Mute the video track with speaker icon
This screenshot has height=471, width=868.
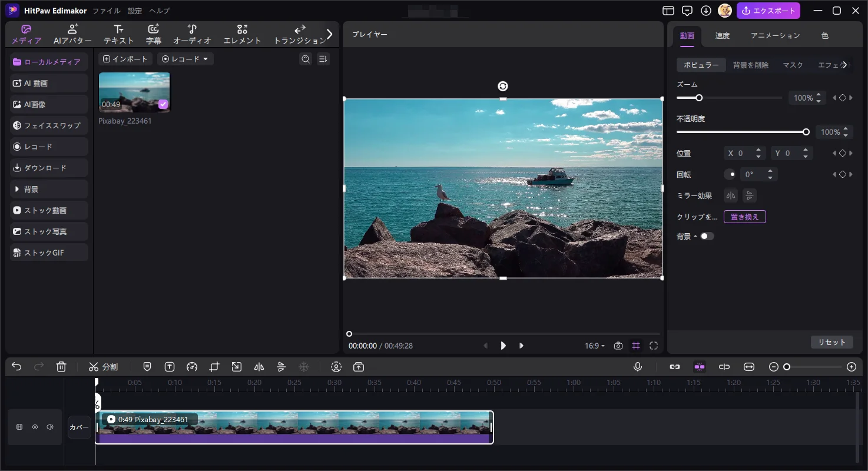50,427
